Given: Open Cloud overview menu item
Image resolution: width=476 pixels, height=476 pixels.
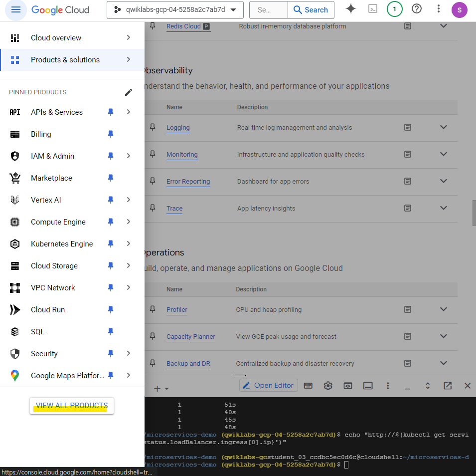Looking at the screenshot, I should (x=72, y=38).
